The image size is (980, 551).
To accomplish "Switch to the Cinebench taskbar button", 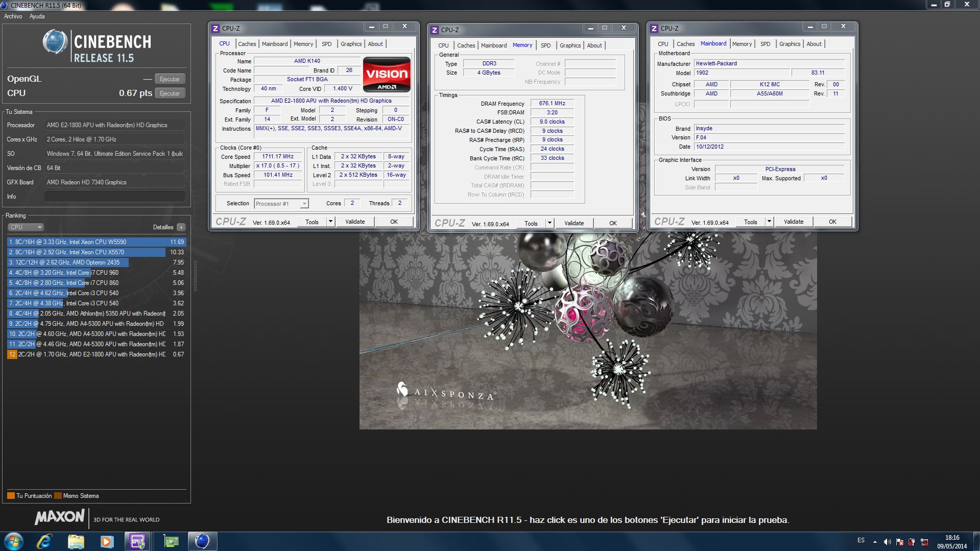I will [x=202, y=541].
